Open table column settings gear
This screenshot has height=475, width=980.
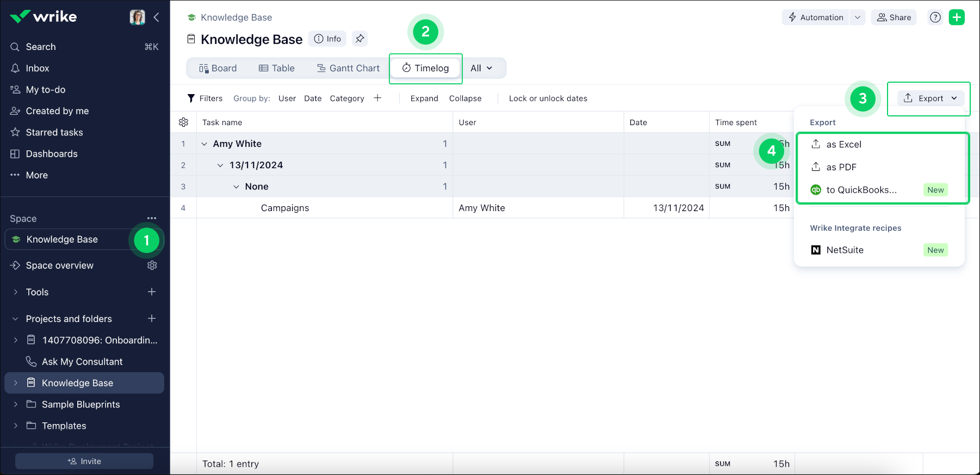coord(184,122)
